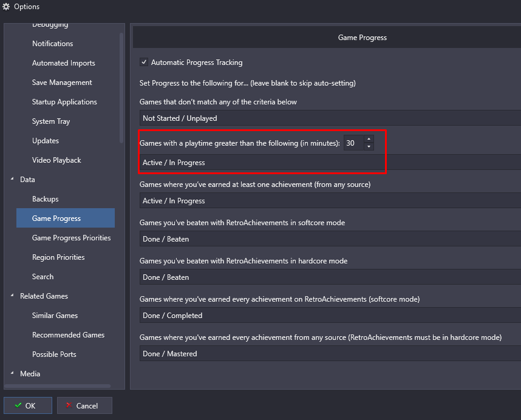Viewport: 521px width, 420px height.
Task: Decrease playtime minutes with down arrow
Action: click(368, 147)
